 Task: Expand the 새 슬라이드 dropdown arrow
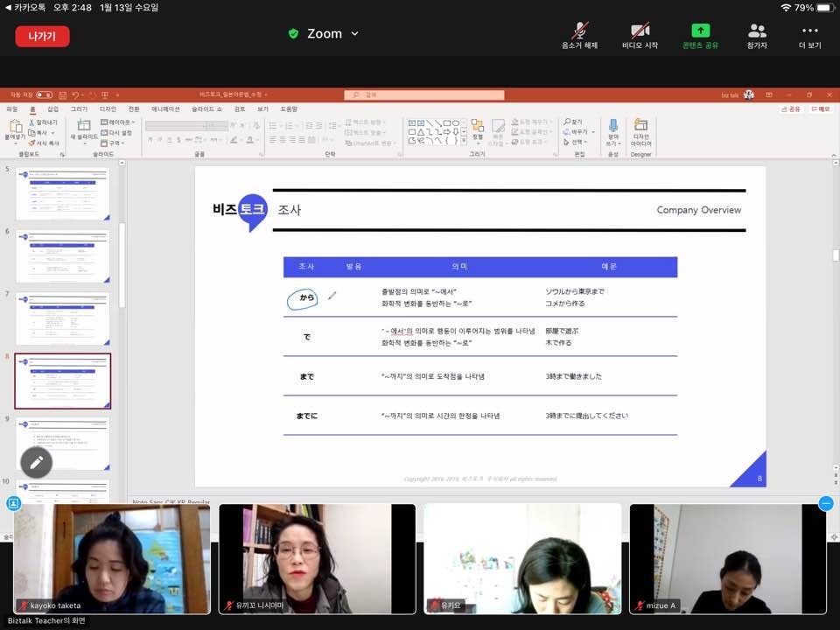pos(84,143)
